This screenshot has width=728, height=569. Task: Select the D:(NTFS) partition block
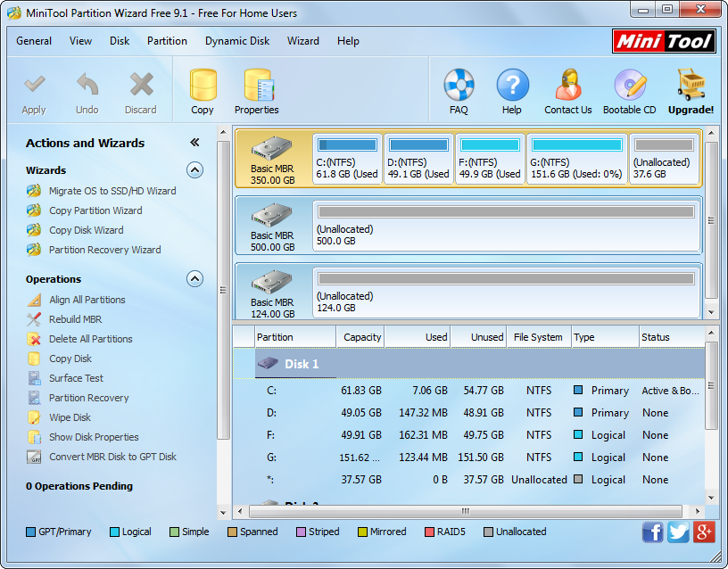click(418, 159)
